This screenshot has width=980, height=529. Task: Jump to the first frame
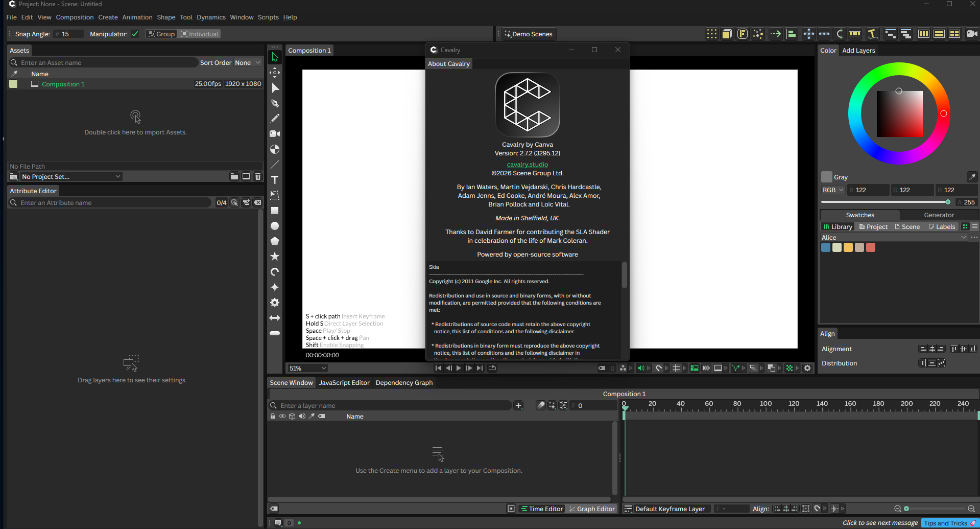(438, 368)
